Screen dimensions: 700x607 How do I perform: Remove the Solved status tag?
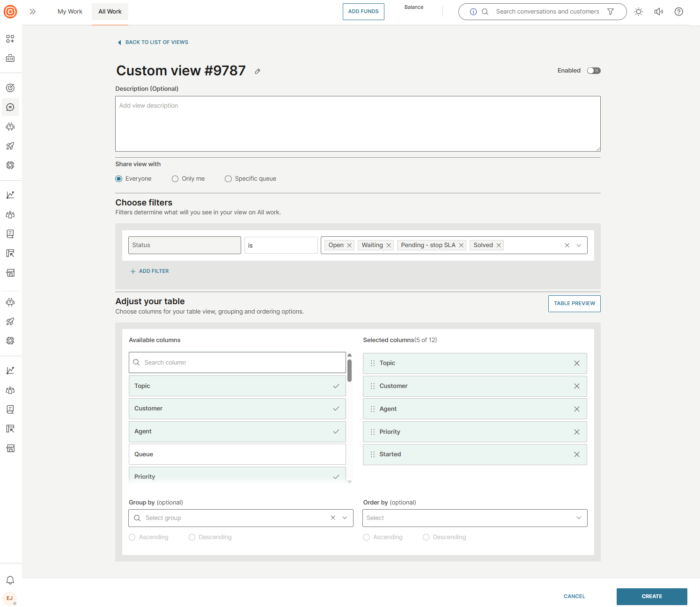(x=499, y=245)
